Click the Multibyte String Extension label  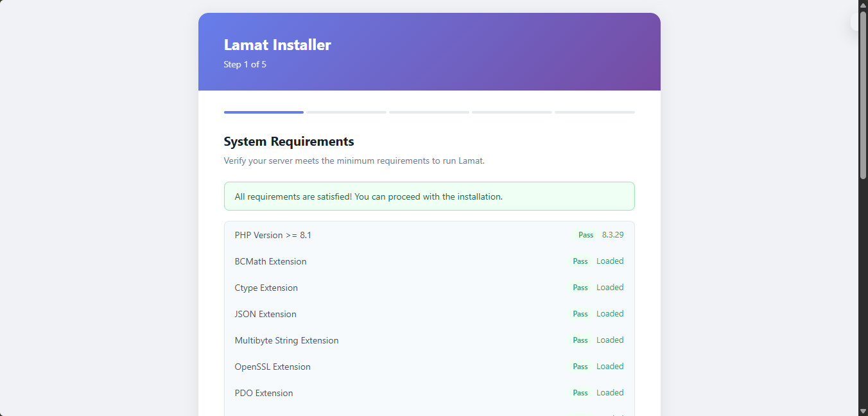coord(286,340)
